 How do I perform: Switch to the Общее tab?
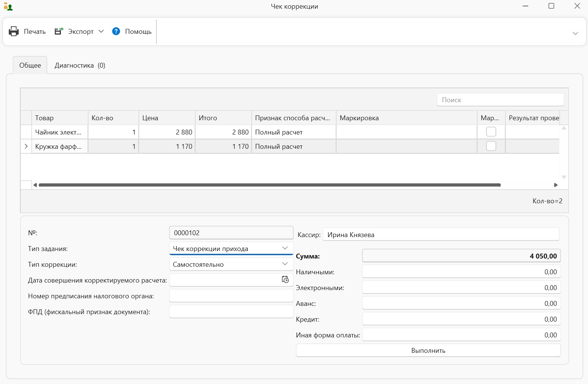[30, 65]
